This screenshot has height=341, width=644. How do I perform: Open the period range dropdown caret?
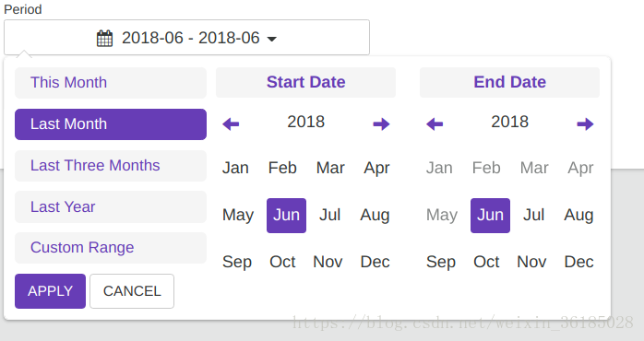tap(271, 39)
